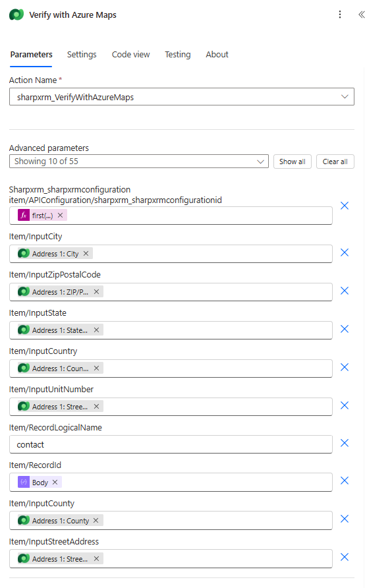Remove the Item/InputUnitNumber parameter with blue X
Screen dimensions: 365x588
[x=345, y=405]
